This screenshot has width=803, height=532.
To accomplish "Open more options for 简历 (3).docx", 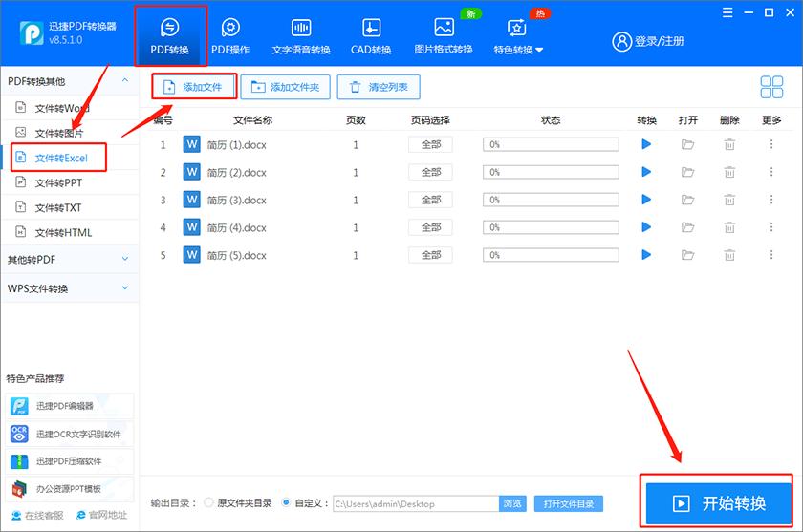I will click(x=771, y=200).
